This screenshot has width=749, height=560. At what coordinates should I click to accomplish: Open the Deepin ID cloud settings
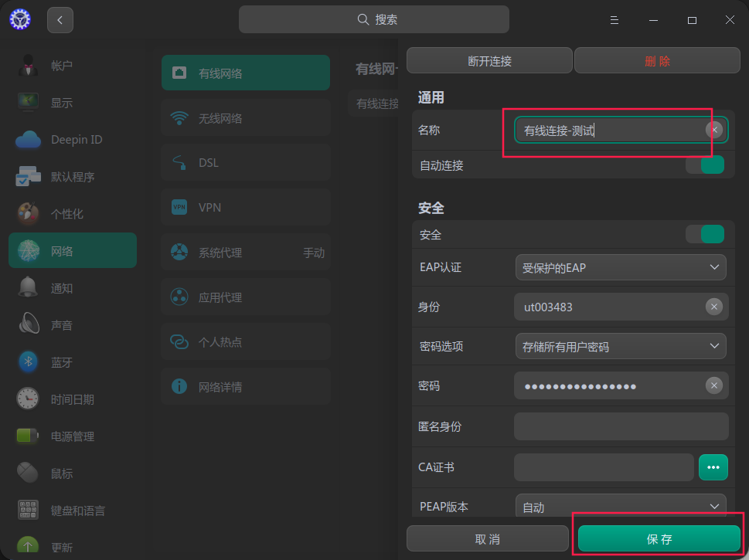73,139
